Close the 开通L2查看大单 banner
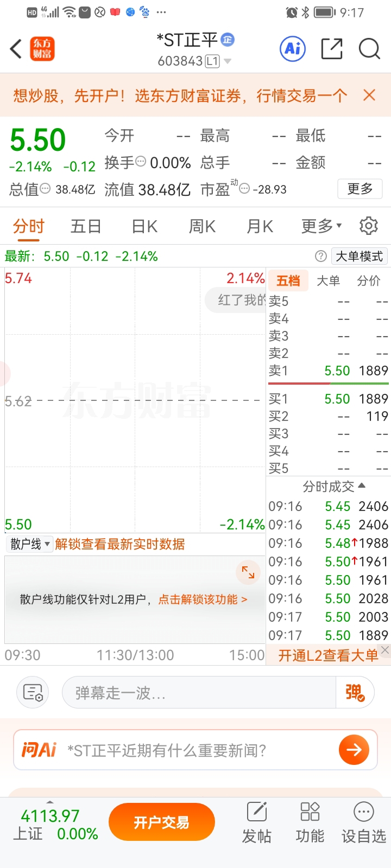 click(385, 649)
